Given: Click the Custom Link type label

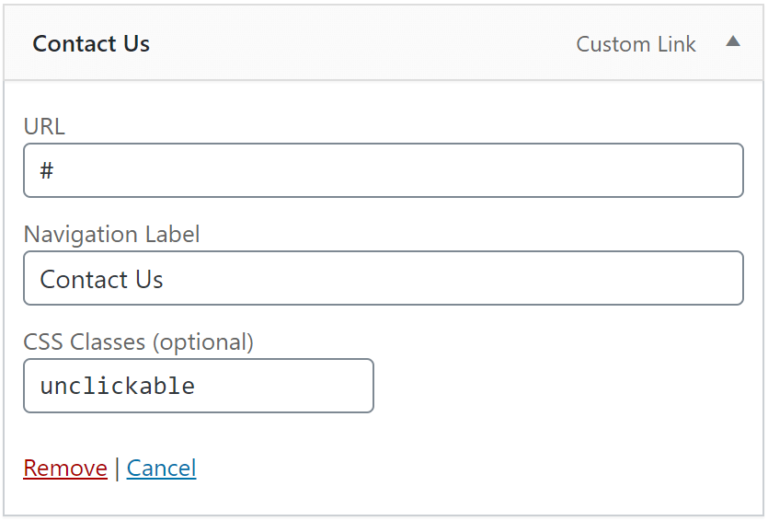Looking at the screenshot, I should click(636, 45).
